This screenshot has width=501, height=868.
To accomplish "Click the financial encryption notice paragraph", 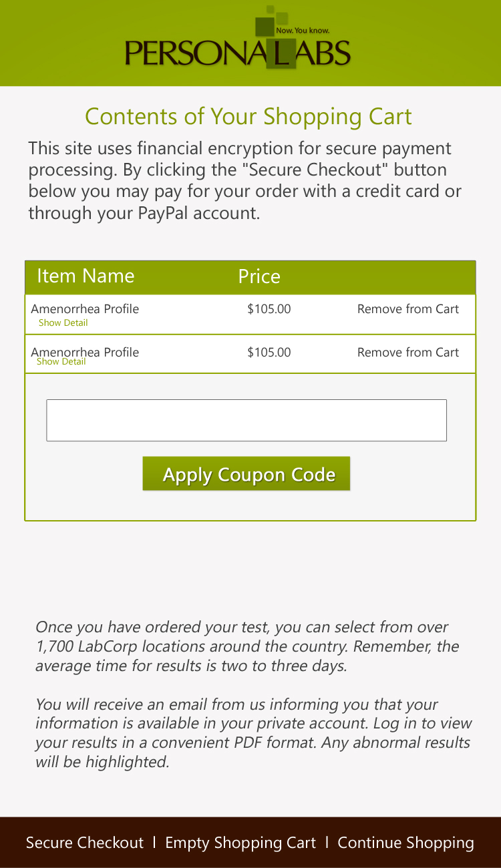I will click(245, 181).
